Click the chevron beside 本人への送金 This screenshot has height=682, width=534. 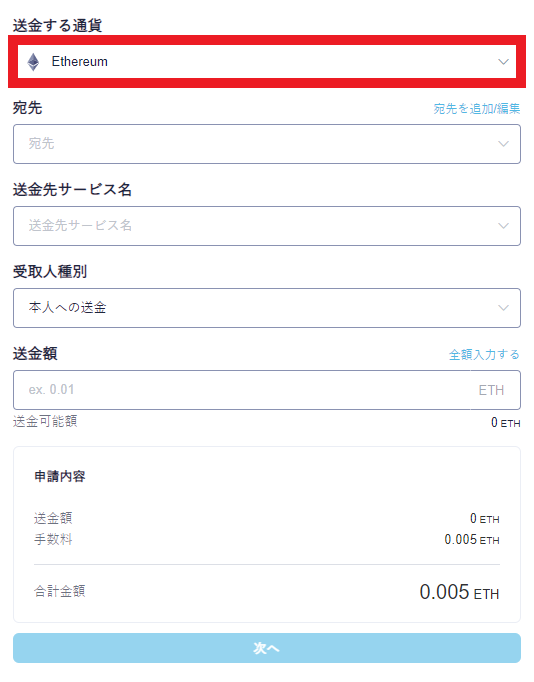click(503, 308)
